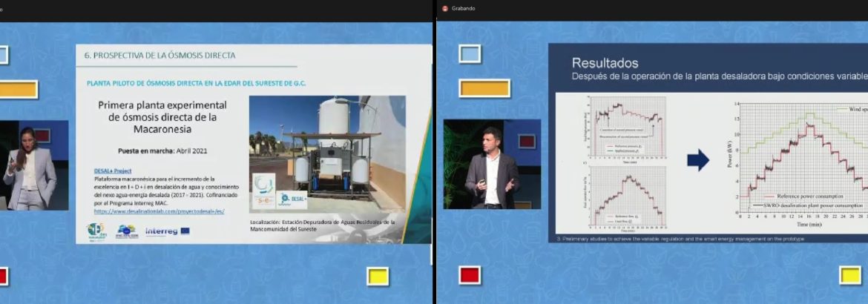The image size is (868, 304).
Task: Select the male presenter's video feed
Action: (x=492, y=165)
